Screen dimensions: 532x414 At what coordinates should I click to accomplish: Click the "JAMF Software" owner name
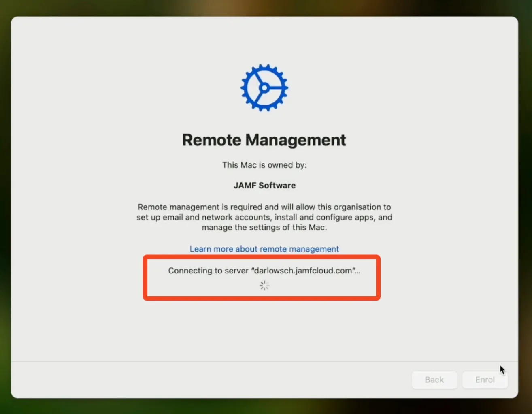coord(264,185)
